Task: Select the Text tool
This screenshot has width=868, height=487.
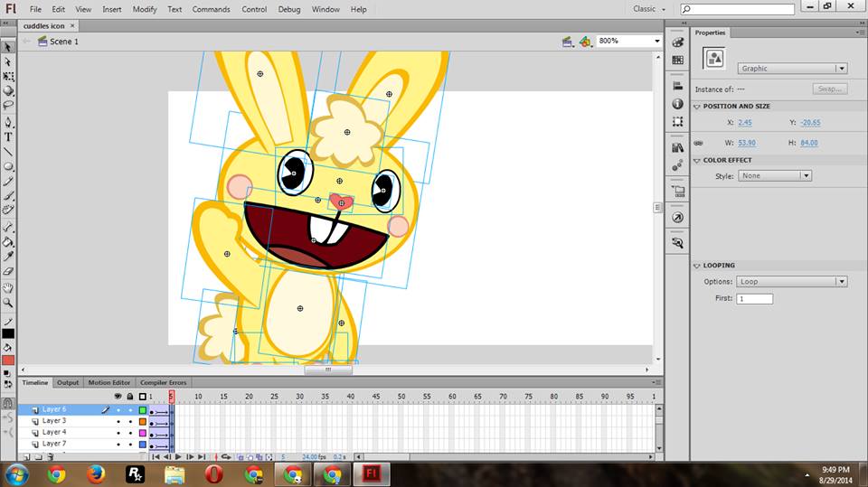Action: pos(8,136)
